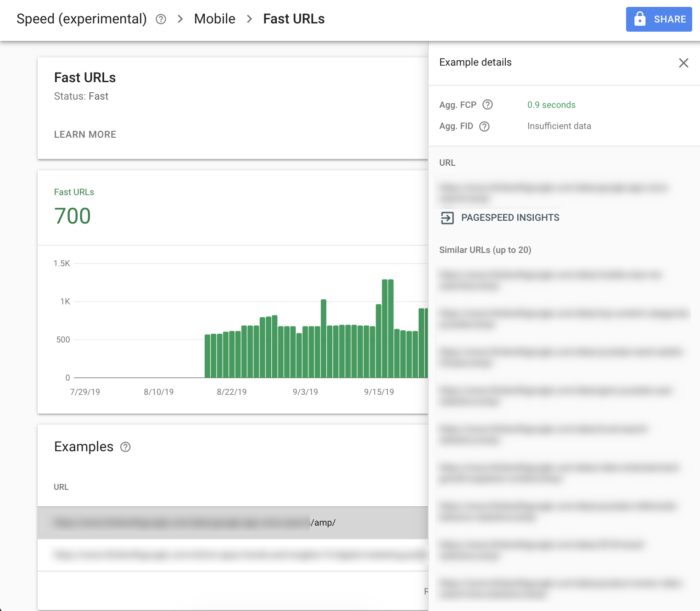Go to the Mobile breadcrumb
This screenshot has width=700, height=611.
pyautogui.click(x=214, y=19)
